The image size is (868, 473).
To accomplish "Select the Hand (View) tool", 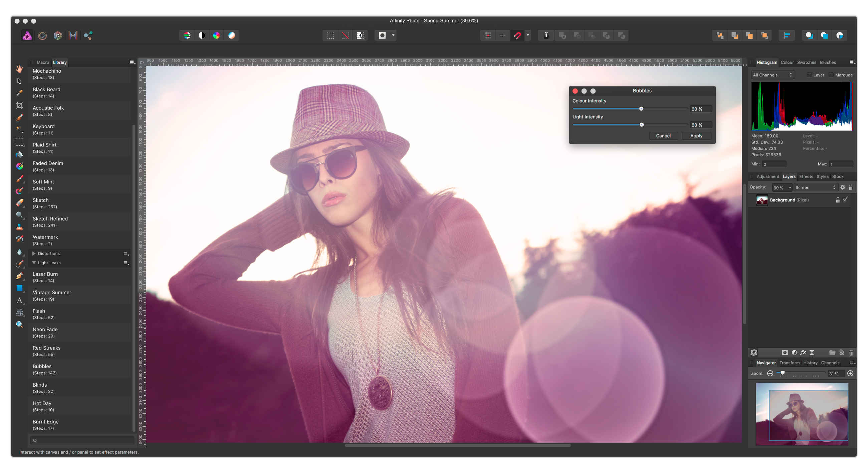I will pyautogui.click(x=20, y=69).
